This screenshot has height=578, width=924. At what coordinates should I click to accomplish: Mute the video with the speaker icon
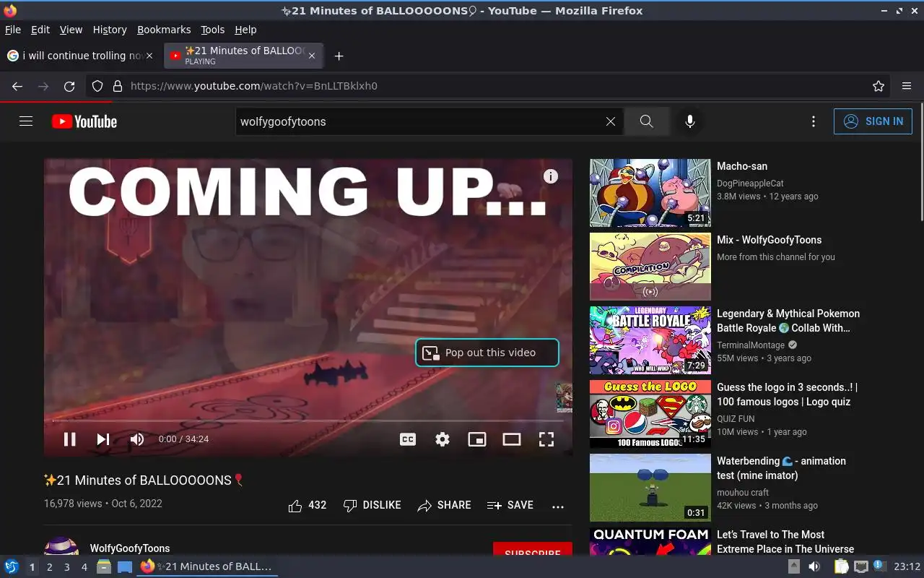(137, 439)
